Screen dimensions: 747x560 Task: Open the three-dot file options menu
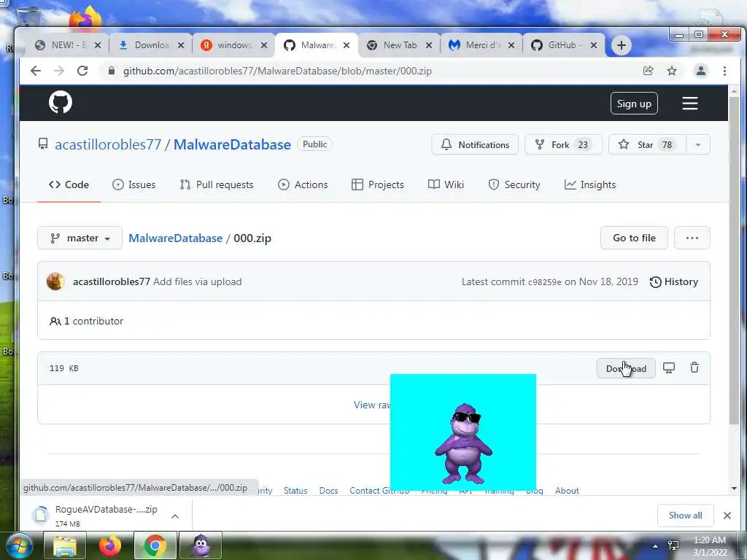click(692, 238)
